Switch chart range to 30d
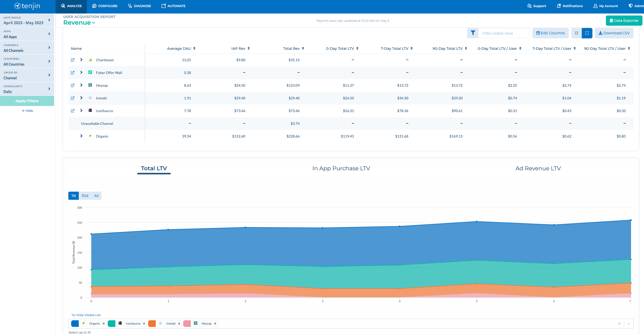644x334 pixels. (85, 196)
